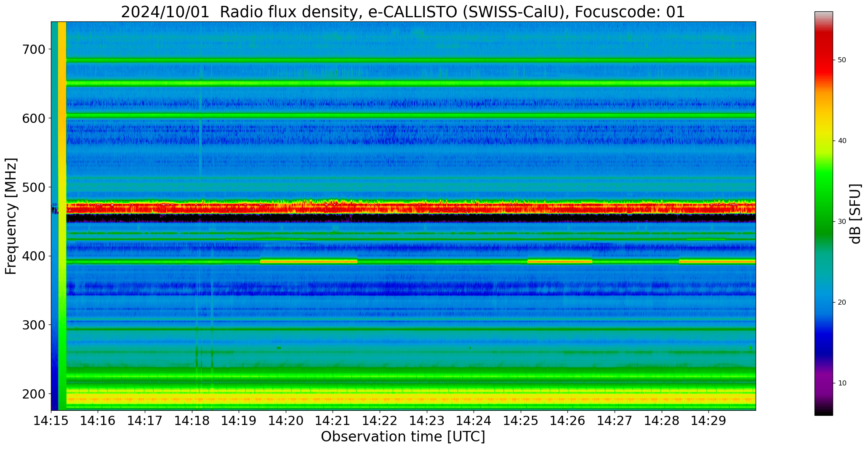The height and width of the screenshot is (449, 868).
Task: Click the 300 frequency tick label
Action: (x=33, y=325)
